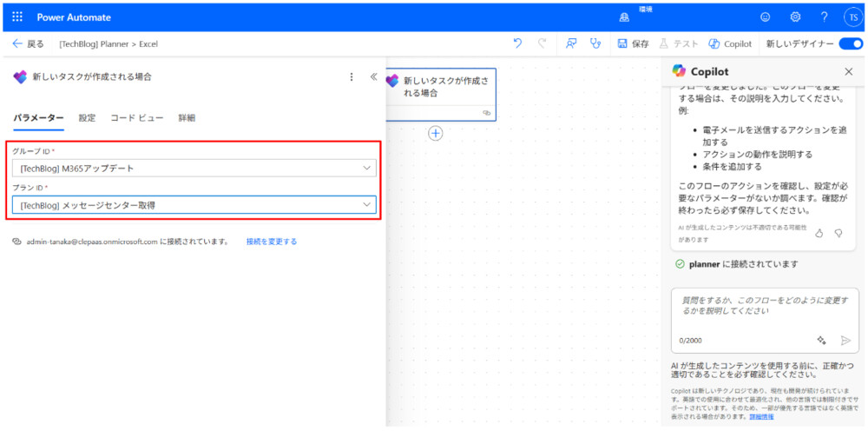Click 接続を変更する link
Screen dimensions: 868x431
(272, 242)
